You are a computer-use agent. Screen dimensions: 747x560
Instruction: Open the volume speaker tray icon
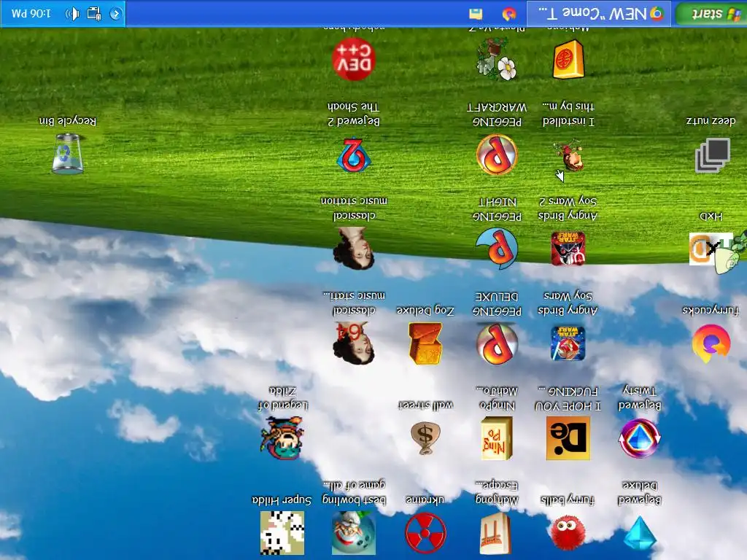tap(72, 13)
